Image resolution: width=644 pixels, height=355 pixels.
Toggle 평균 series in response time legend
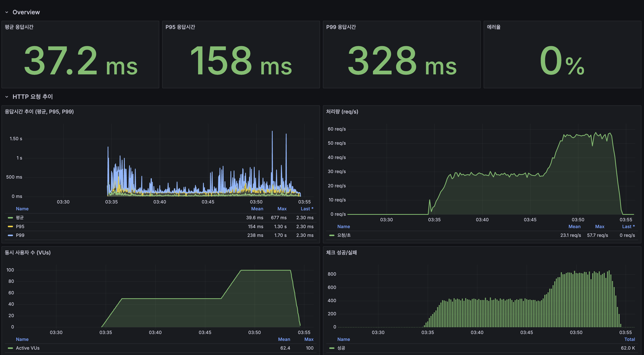(20, 218)
